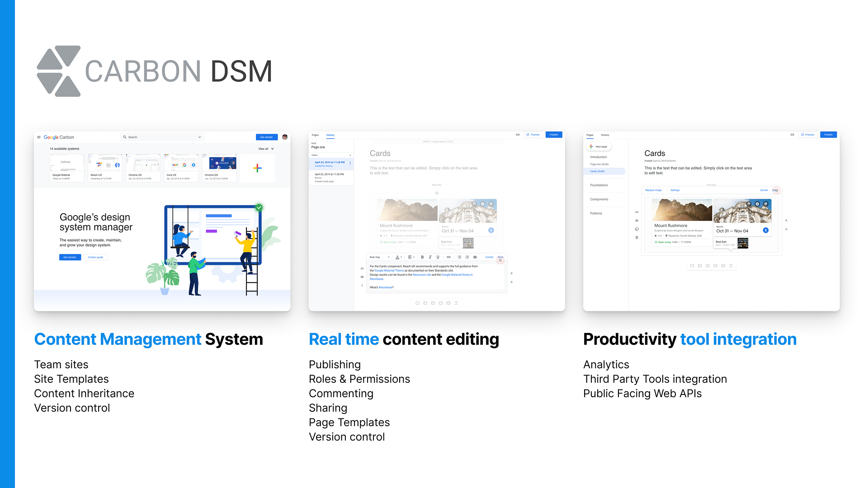868x488 pixels.
Task: Toggle underline formatting in the editor toolbar
Action: [438, 257]
